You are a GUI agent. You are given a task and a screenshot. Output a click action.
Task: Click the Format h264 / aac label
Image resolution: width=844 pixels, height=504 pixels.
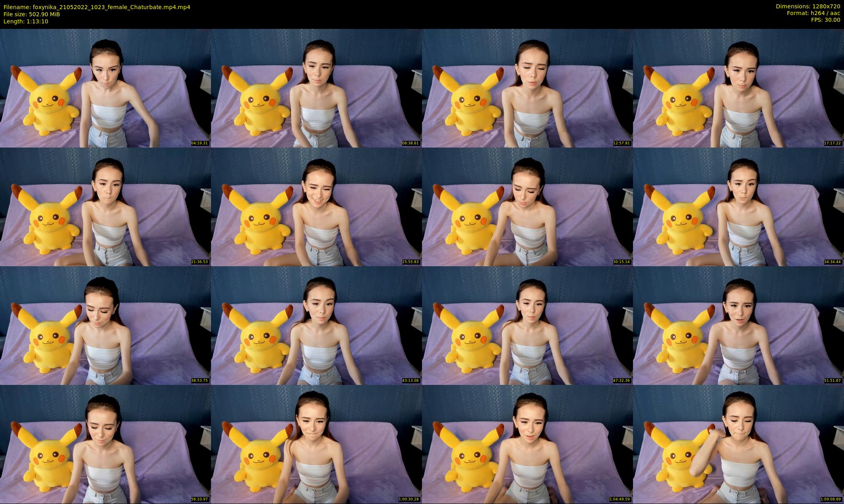pyautogui.click(x=813, y=13)
